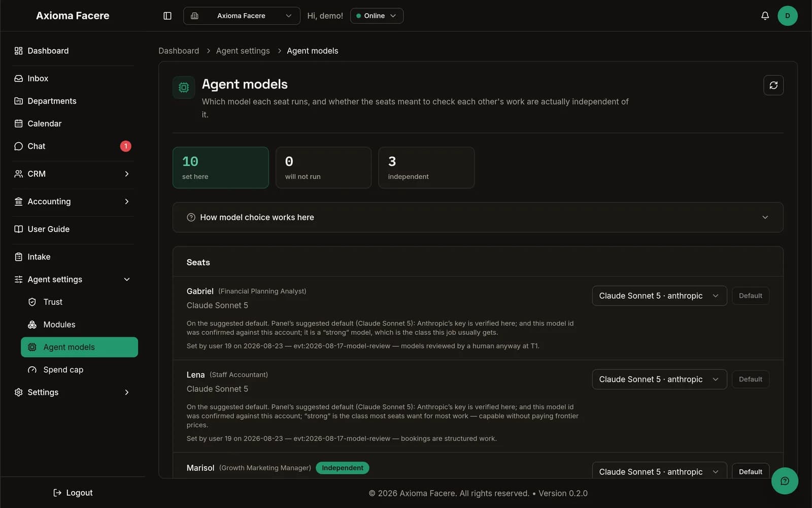Click Default button for Marisol
This screenshot has height=508, width=812.
(x=750, y=471)
